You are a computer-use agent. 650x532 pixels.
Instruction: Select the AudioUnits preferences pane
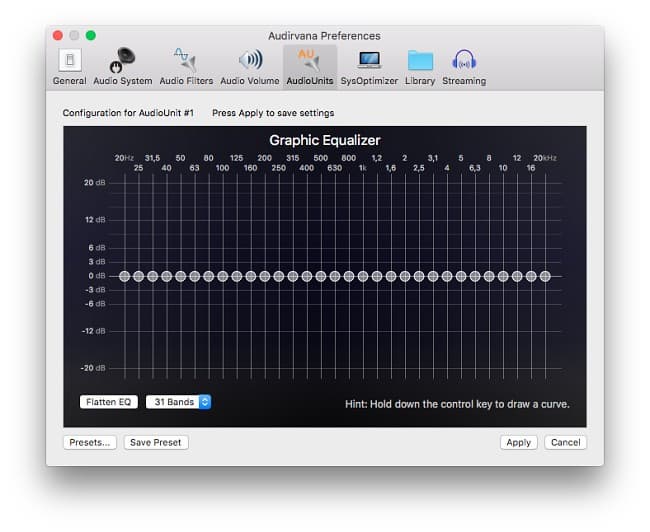point(310,66)
